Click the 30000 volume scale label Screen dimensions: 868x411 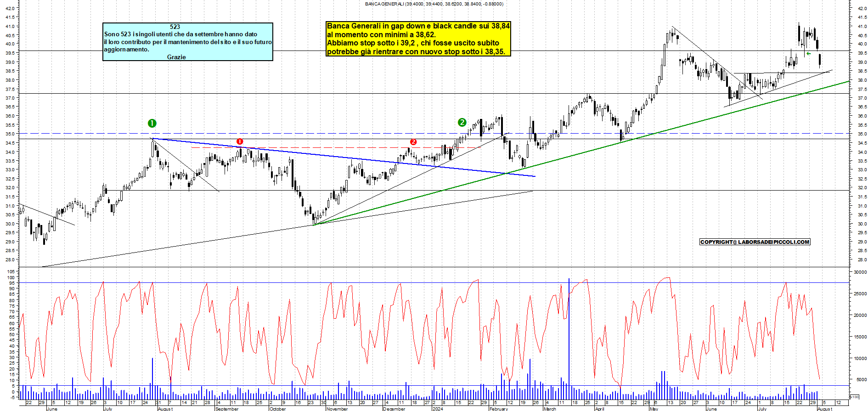[860, 272]
